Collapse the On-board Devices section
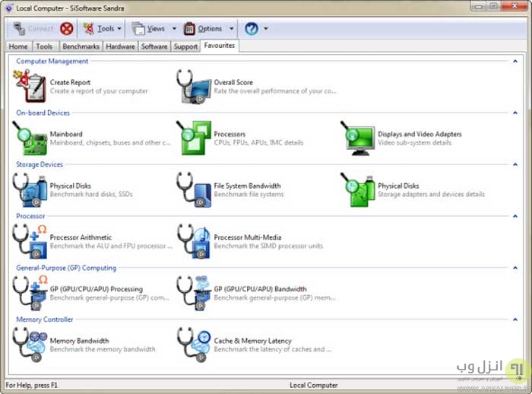 515,113
